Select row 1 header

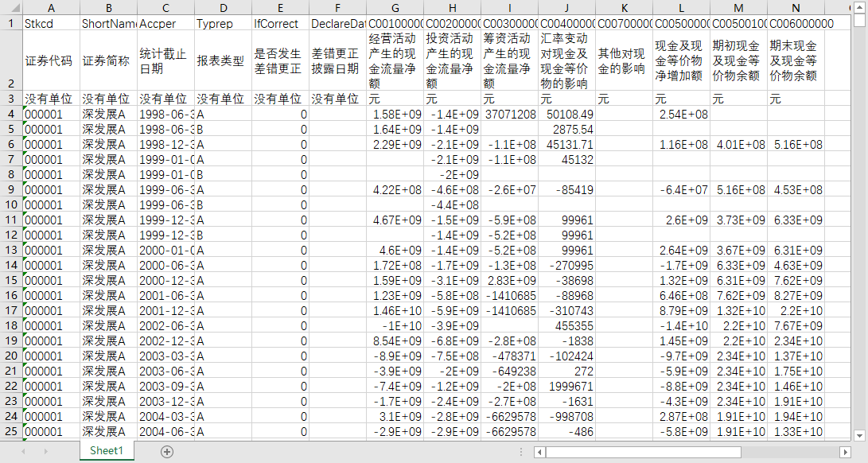[x=11, y=23]
